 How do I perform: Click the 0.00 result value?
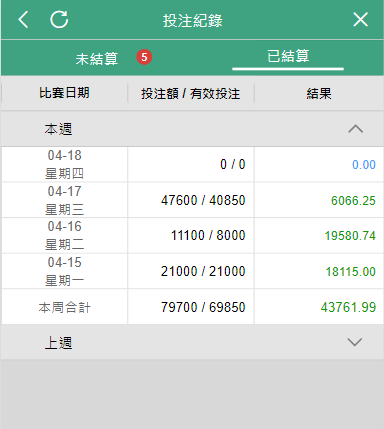click(x=364, y=165)
